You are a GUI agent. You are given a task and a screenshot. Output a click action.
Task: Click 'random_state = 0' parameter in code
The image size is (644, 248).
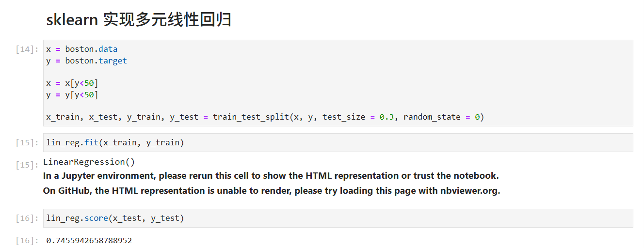click(x=441, y=117)
